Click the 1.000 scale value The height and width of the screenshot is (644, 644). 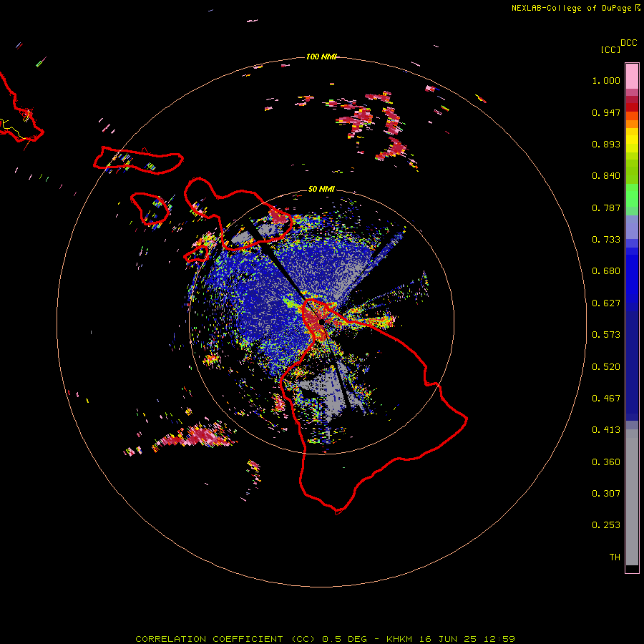(x=606, y=80)
